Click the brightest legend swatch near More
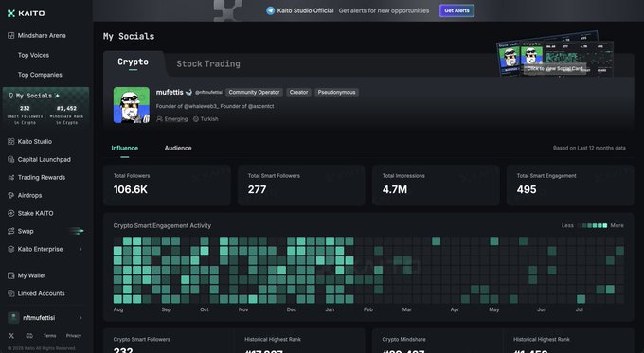Image resolution: width=644 pixels, height=353 pixels. click(604, 226)
